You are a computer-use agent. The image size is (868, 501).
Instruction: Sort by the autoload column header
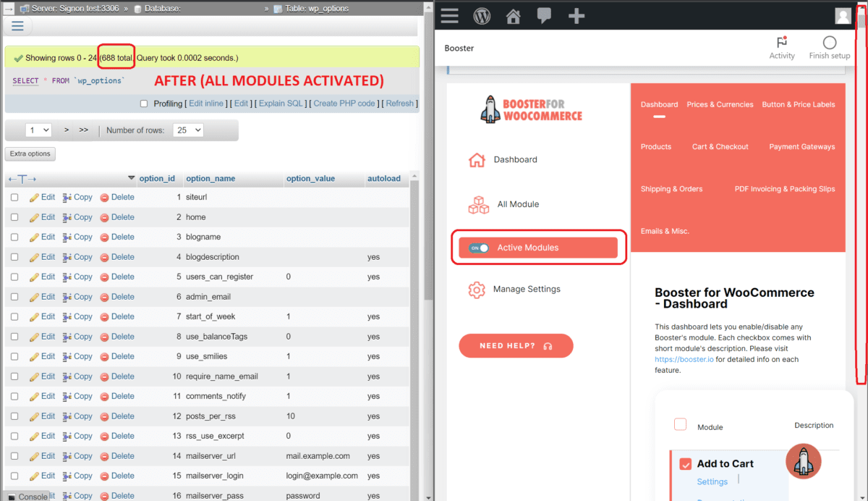383,178
